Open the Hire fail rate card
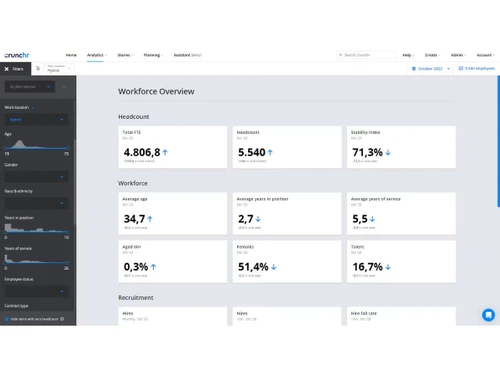The height and width of the screenshot is (375, 500). pos(401,316)
